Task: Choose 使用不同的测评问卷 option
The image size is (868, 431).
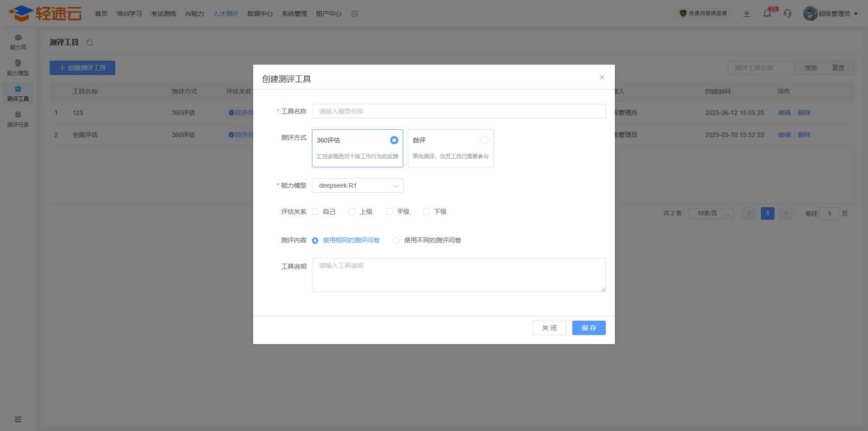Action: (396, 241)
